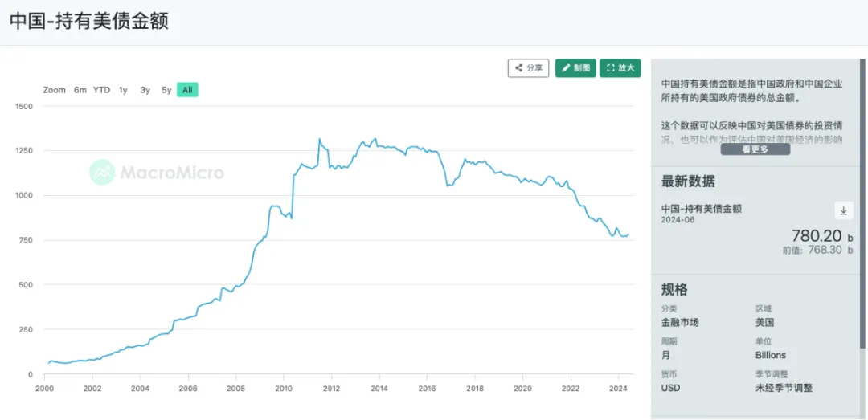The height and width of the screenshot is (420, 868).
Task: Toggle the All zoom range
Action: (187, 90)
